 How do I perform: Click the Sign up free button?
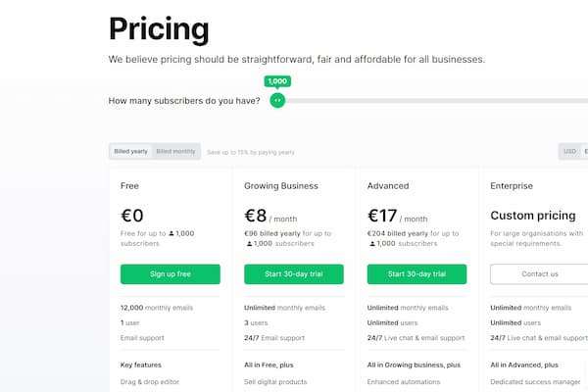[x=171, y=274]
